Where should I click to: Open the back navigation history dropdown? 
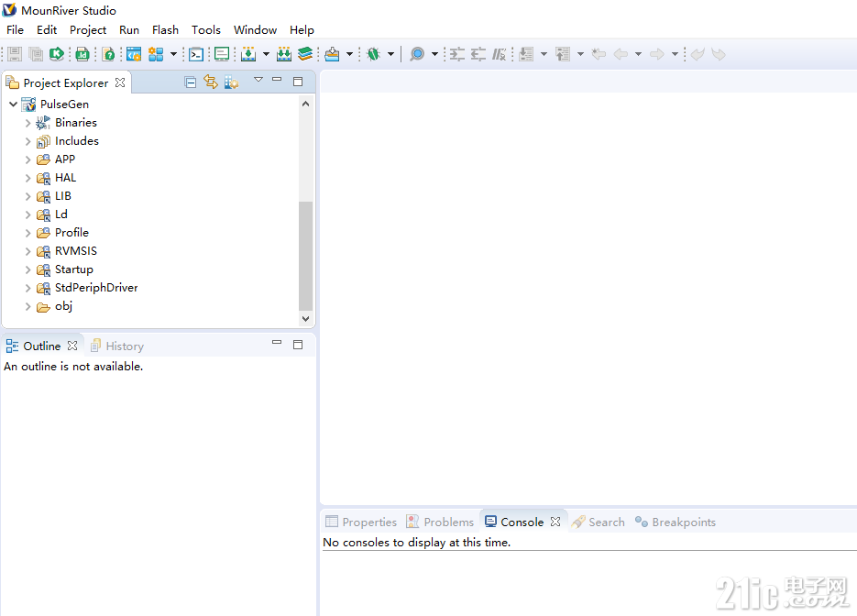point(638,54)
